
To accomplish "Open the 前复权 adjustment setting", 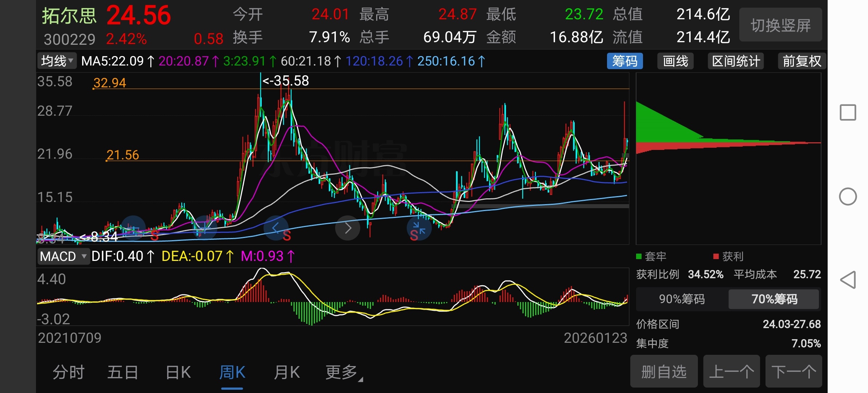I will tap(801, 61).
